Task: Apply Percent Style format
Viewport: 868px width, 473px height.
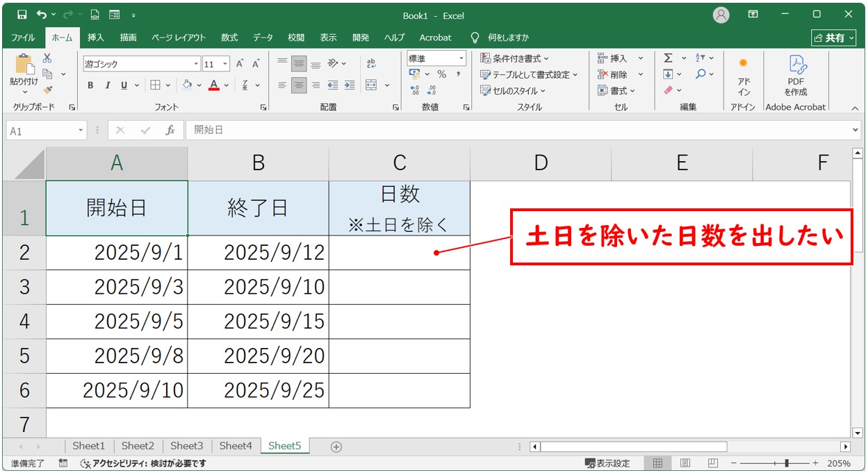Action: coord(442,74)
